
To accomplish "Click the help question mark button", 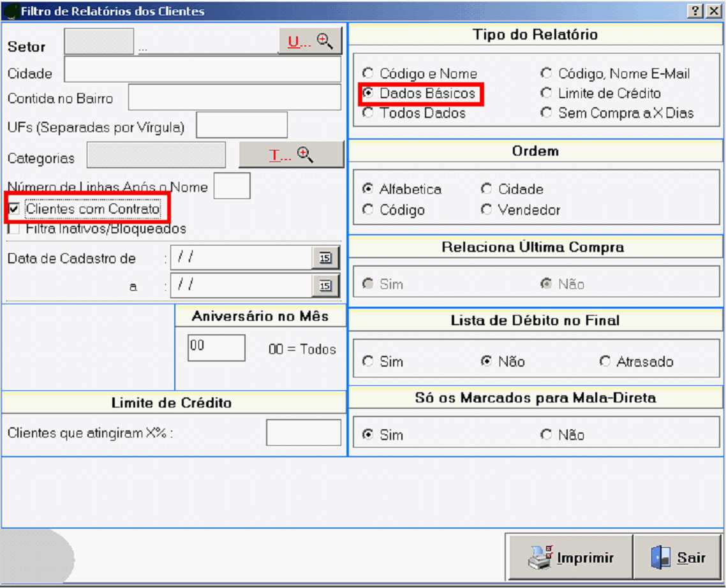I will tap(695, 11).
